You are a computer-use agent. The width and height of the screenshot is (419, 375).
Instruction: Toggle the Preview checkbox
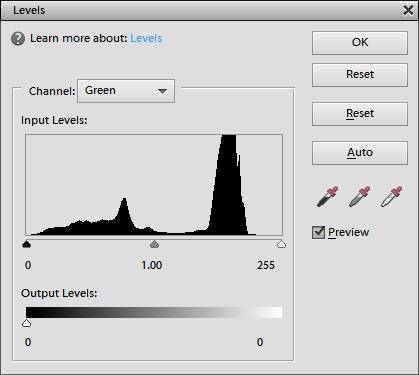coord(318,232)
